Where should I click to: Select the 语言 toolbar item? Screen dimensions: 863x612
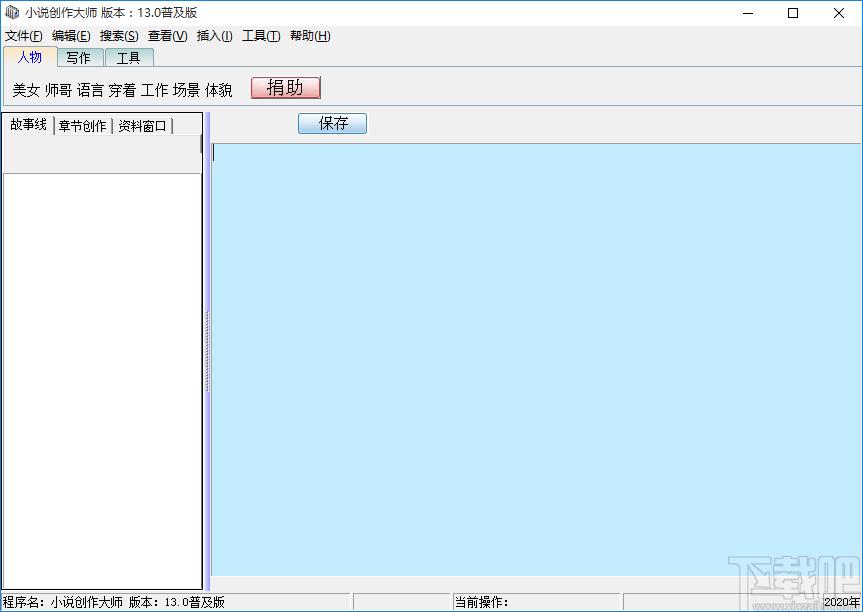click(90, 90)
